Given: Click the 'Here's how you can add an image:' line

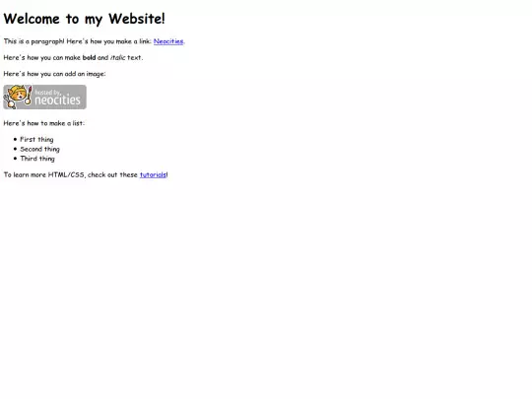Looking at the screenshot, I should pyautogui.click(x=54, y=74).
